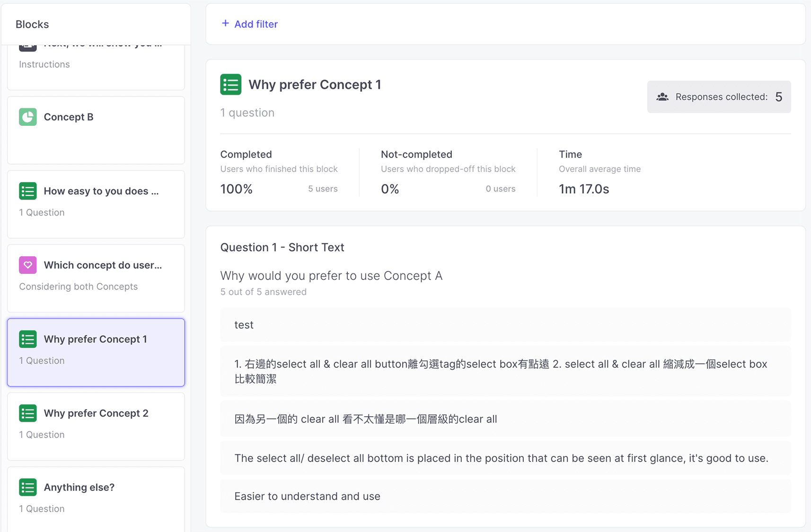Select the 'test' response row
Viewport: 811px width, 532px height.
coord(505,325)
